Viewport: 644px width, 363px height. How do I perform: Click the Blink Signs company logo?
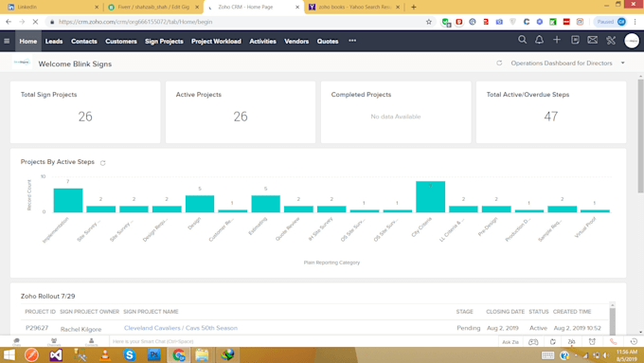[x=22, y=63]
